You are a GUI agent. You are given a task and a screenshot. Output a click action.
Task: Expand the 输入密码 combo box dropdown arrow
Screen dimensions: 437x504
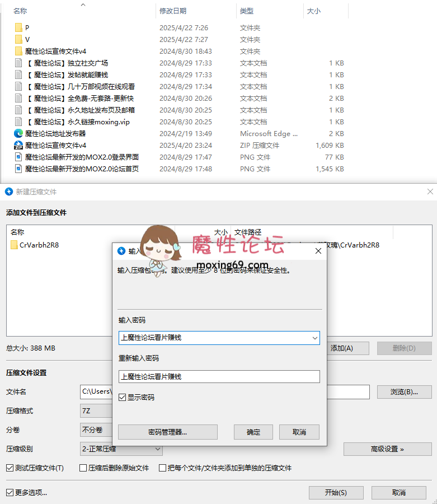tap(314, 338)
